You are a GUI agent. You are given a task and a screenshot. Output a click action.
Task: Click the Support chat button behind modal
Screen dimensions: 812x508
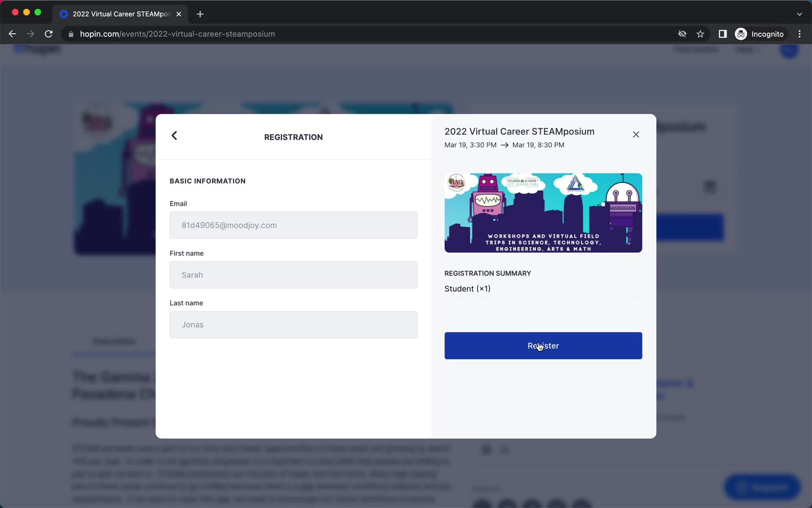(x=762, y=487)
